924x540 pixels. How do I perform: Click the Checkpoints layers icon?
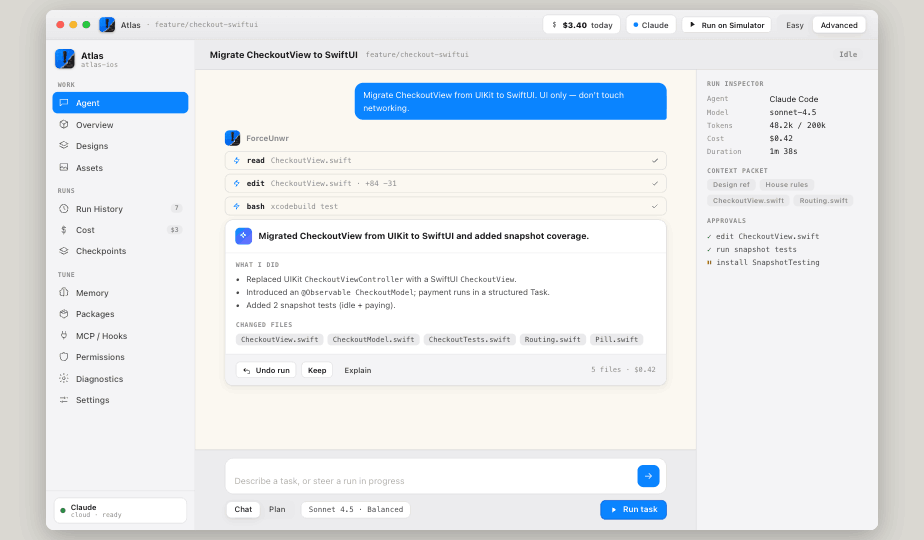pyautogui.click(x=64, y=251)
